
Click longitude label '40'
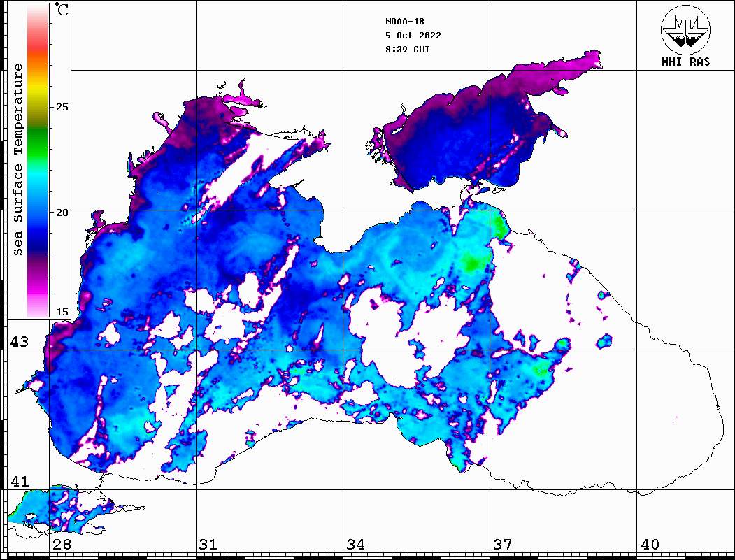click(649, 545)
